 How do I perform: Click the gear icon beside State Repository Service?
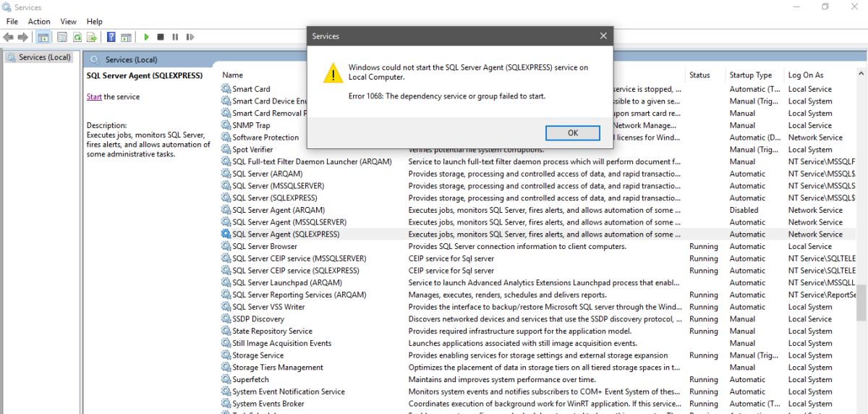(226, 331)
